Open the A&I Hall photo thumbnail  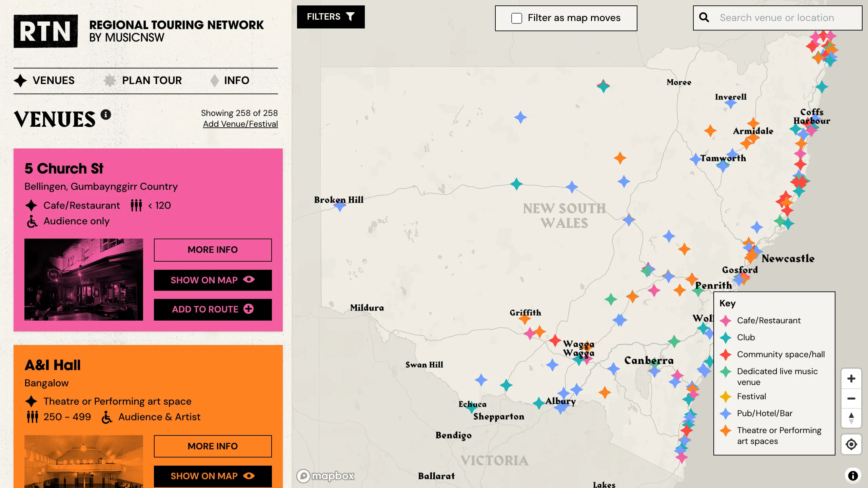click(x=84, y=462)
